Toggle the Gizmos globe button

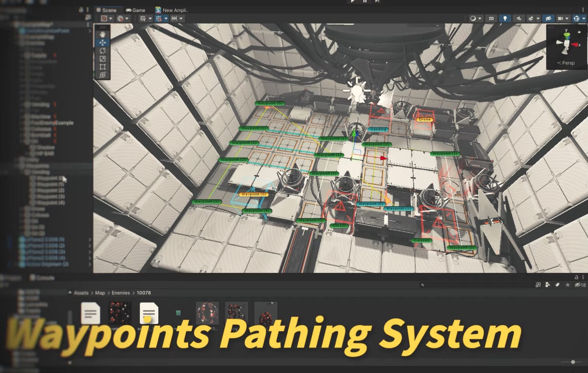point(576,18)
